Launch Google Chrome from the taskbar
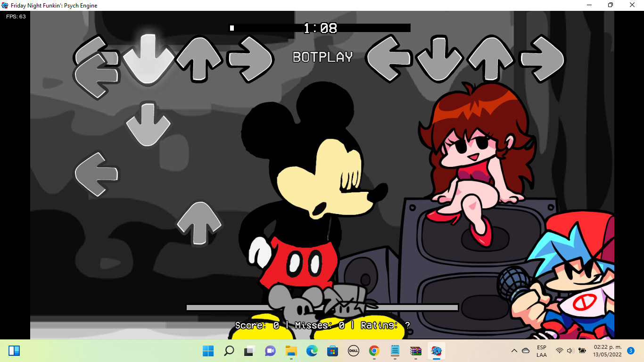 click(x=374, y=351)
